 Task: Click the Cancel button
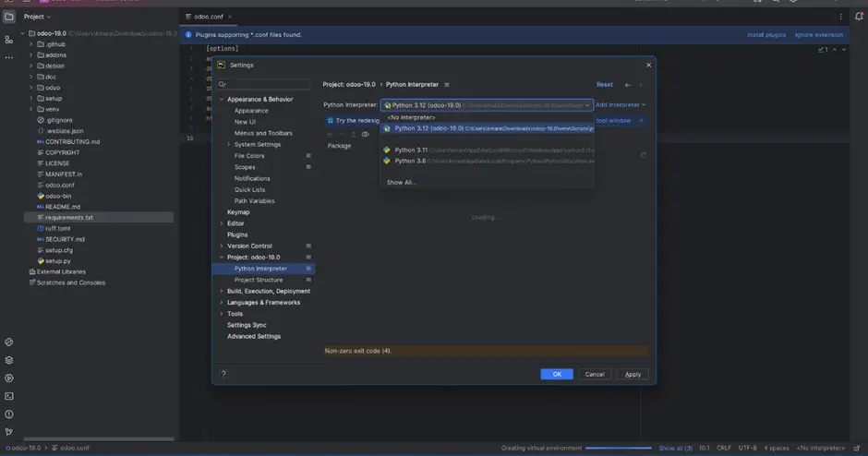[595, 374]
